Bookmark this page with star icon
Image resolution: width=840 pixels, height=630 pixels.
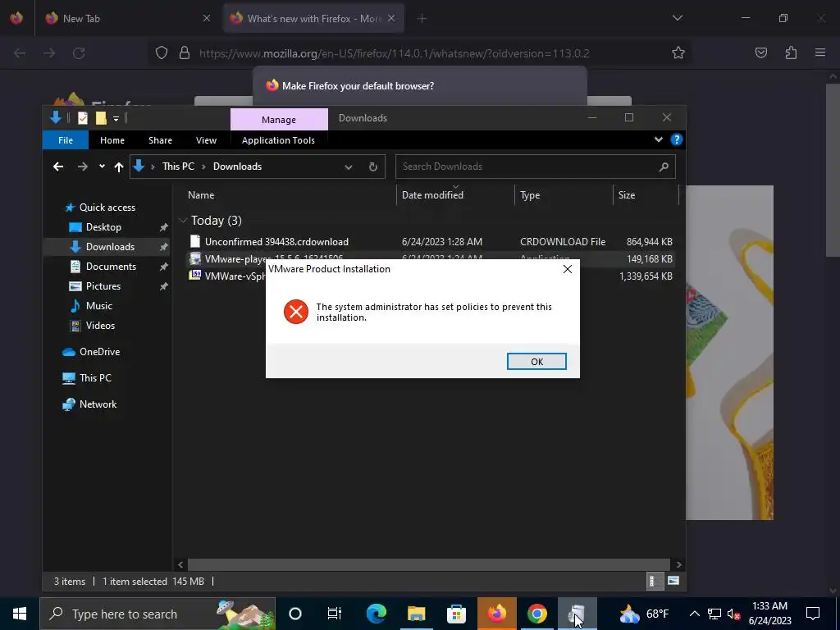(x=678, y=53)
